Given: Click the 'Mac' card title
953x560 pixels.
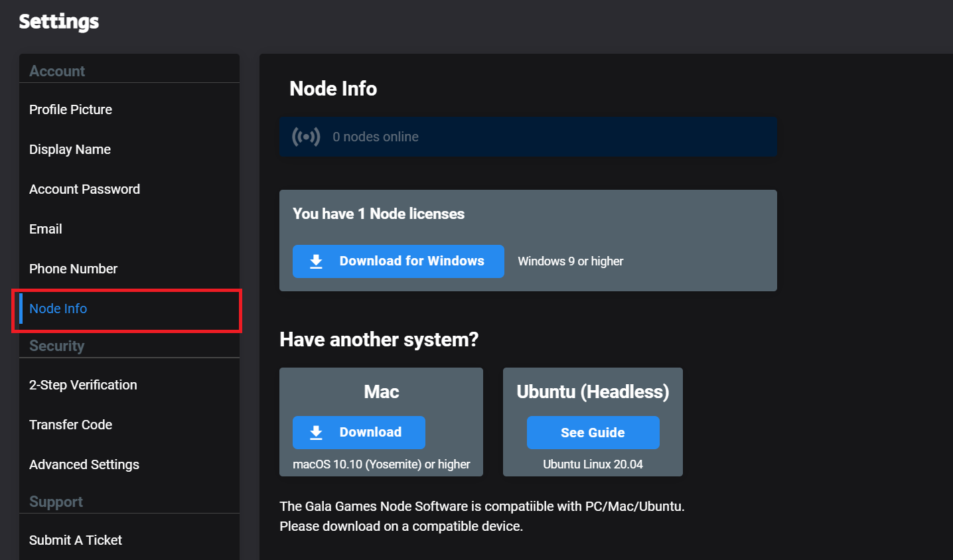Looking at the screenshot, I should pos(382,391).
